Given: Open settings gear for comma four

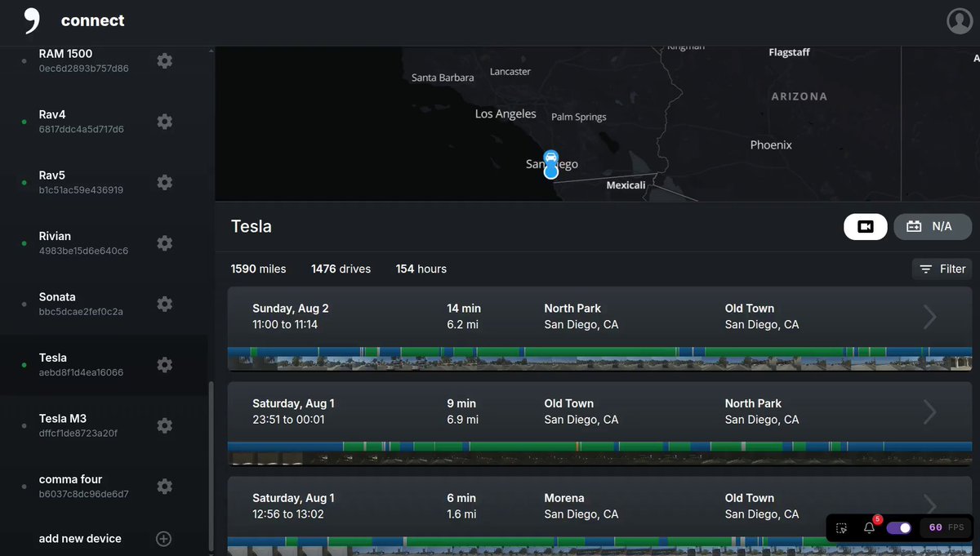Looking at the screenshot, I should [x=164, y=487].
